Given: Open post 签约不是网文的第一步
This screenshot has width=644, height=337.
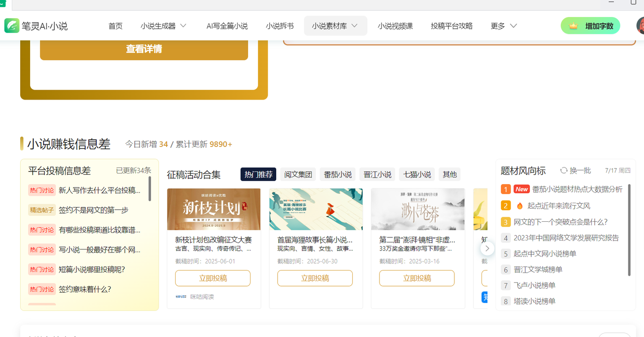Looking at the screenshot, I should pyautogui.click(x=94, y=210).
